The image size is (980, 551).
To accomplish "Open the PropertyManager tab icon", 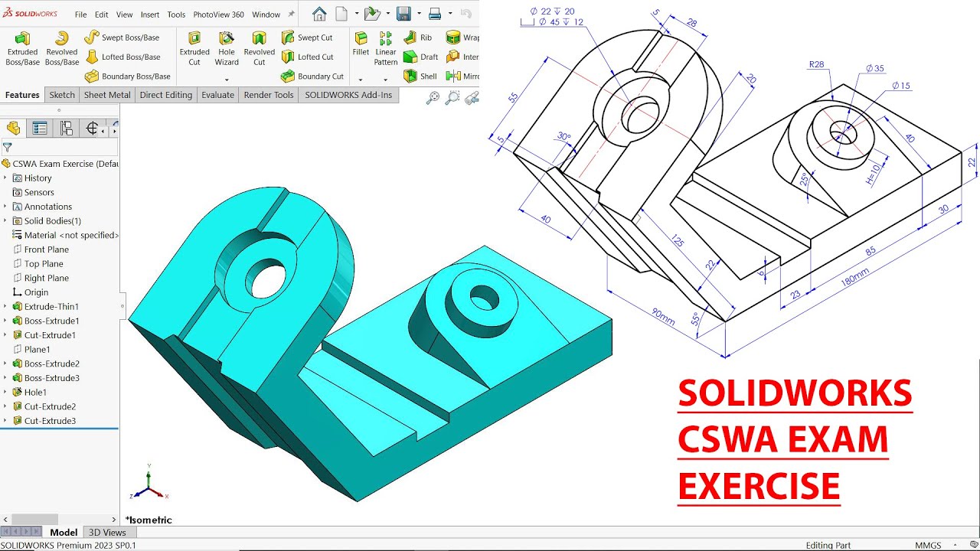I will click(40, 129).
